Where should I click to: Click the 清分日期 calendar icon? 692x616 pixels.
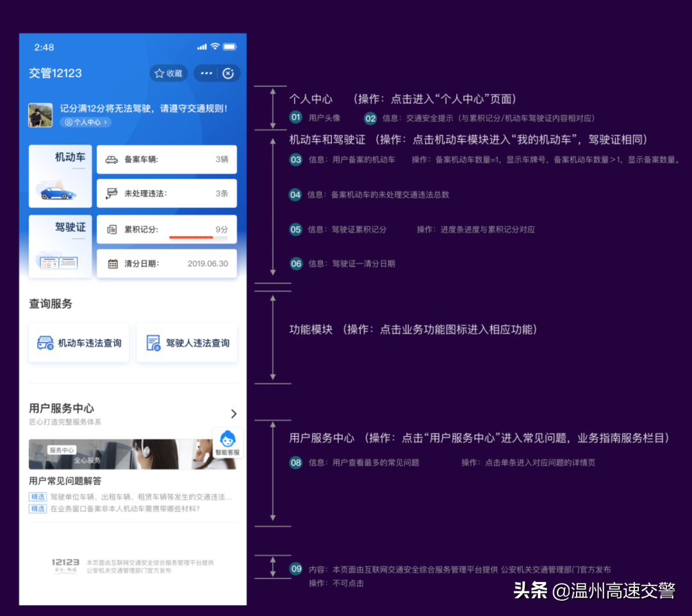113,264
